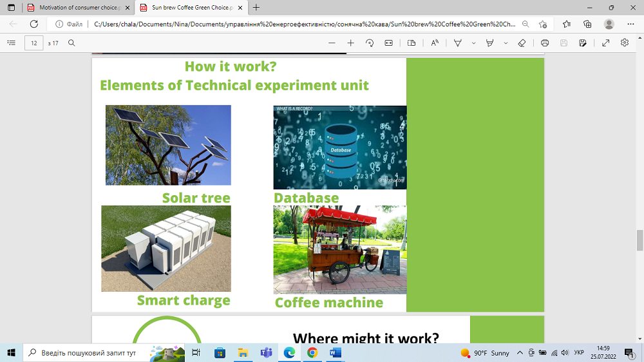Toggle Read aloud for the document
The image size is (644, 362).
[x=435, y=43]
